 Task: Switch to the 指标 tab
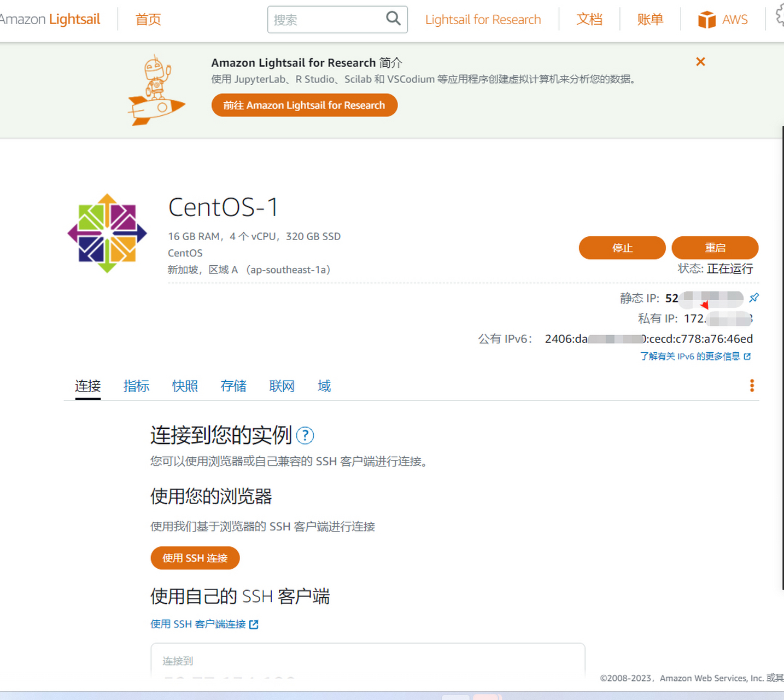tap(136, 386)
